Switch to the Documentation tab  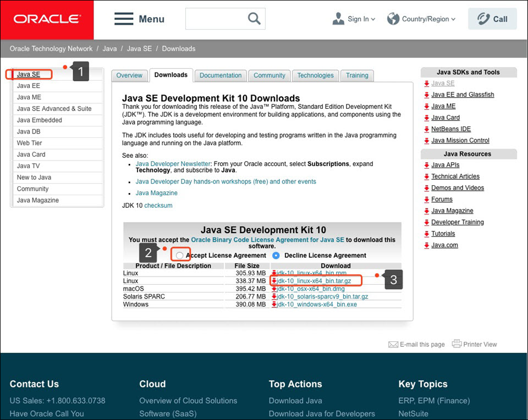coord(221,75)
